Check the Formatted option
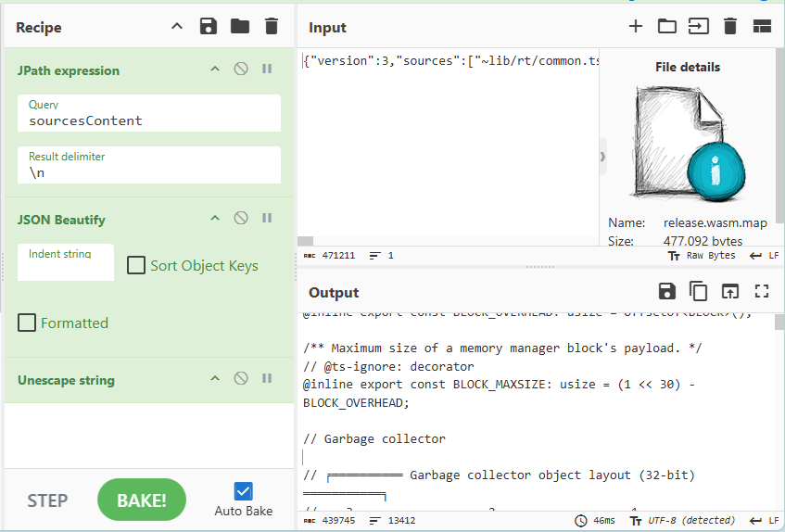The height and width of the screenshot is (532, 785). coord(27,323)
